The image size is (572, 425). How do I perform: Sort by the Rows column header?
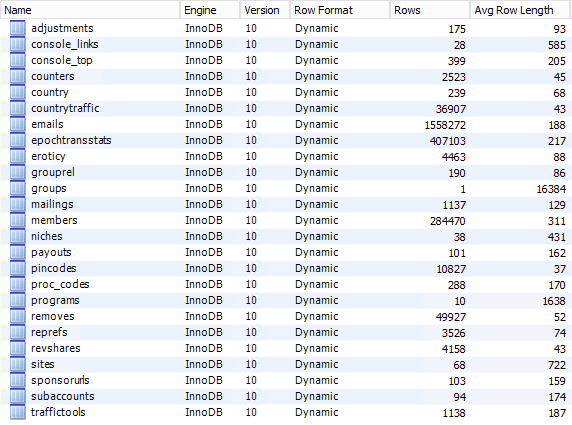pos(430,10)
